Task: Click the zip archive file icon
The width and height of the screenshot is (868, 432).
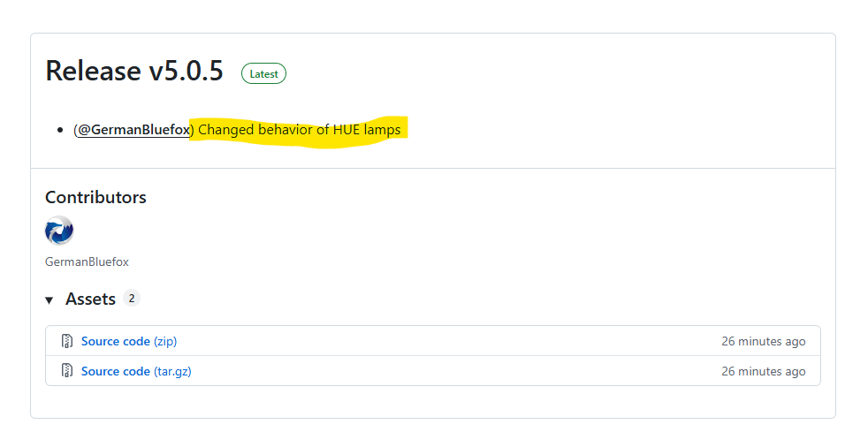Action: point(67,341)
